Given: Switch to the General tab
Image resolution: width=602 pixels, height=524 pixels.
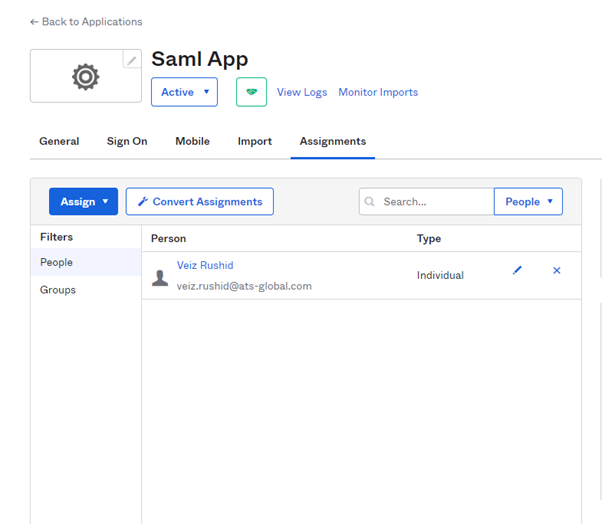Looking at the screenshot, I should 59,142.
